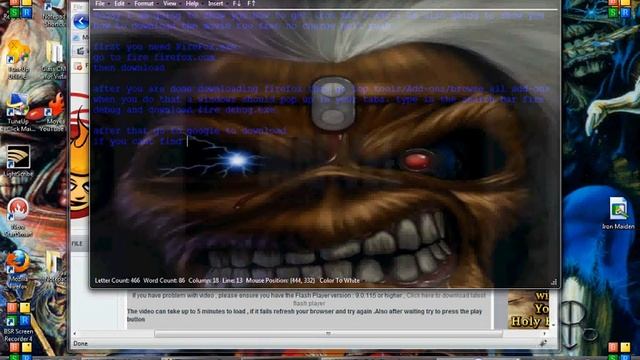Click the Done status text in browser
Viewport: 640px width, 360px height.
(80, 344)
